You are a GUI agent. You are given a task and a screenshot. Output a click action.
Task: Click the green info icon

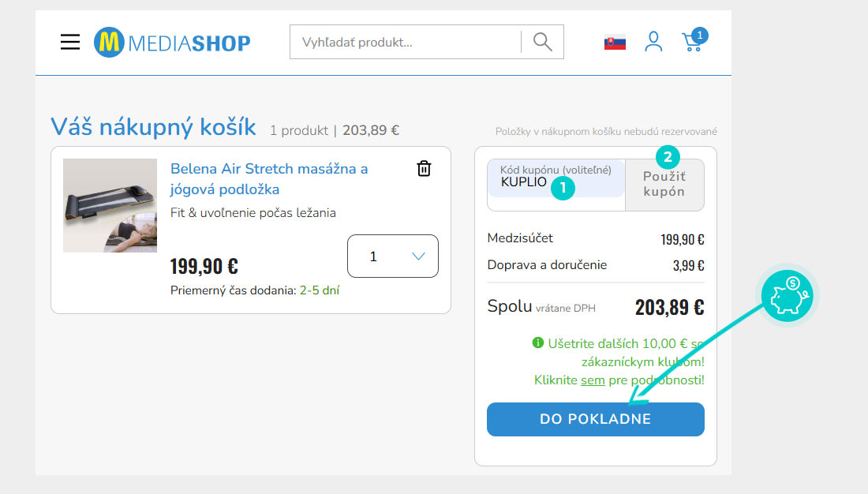537,342
